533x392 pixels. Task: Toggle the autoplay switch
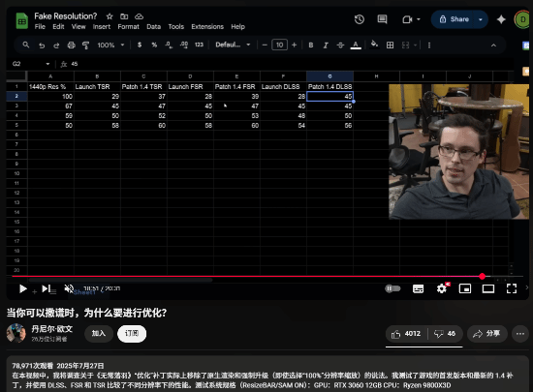pyautogui.click(x=392, y=288)
